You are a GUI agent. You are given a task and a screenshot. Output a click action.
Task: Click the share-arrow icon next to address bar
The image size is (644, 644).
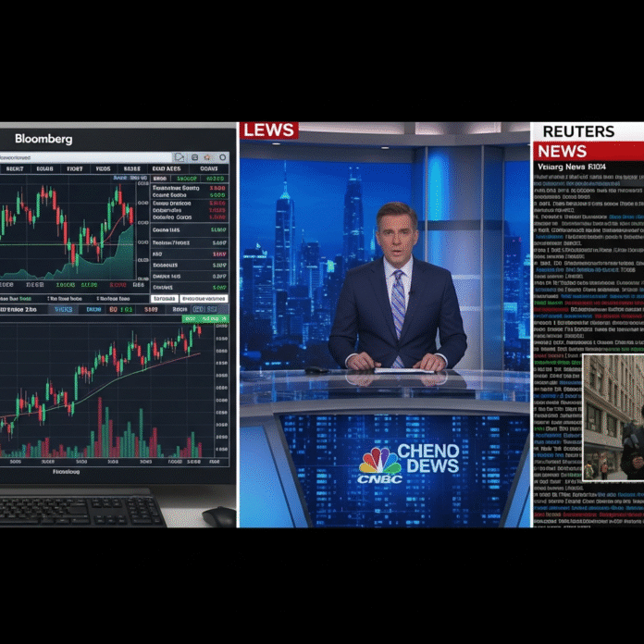click(180, 157)
